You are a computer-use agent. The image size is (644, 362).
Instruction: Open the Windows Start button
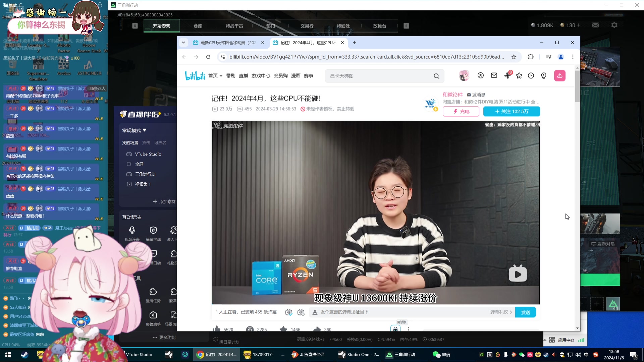[8, 355]
